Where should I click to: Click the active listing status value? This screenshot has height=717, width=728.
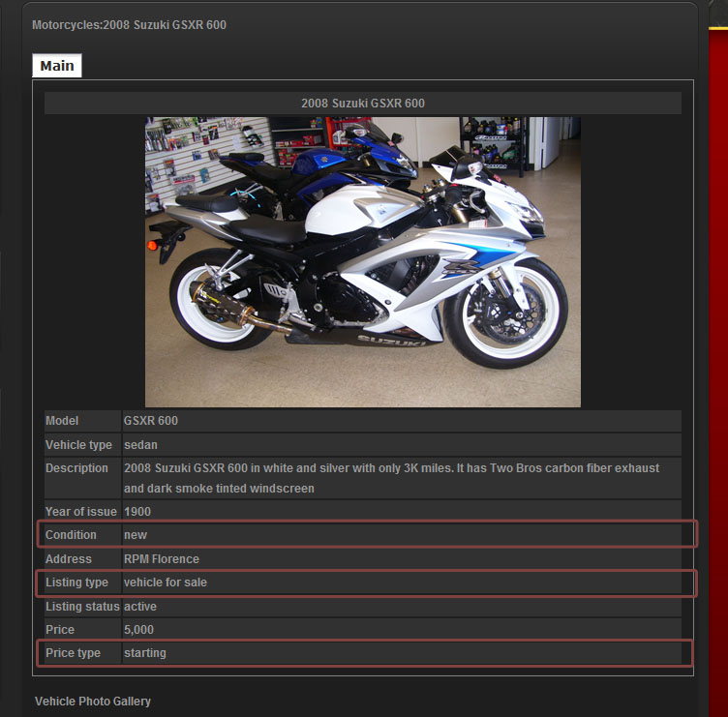point(140,607)
